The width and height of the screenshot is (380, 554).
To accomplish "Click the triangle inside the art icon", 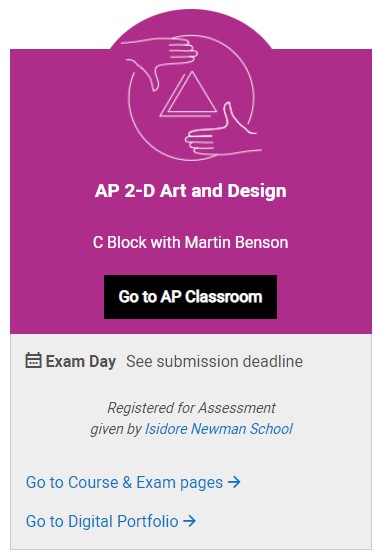I will coord(189,94).
